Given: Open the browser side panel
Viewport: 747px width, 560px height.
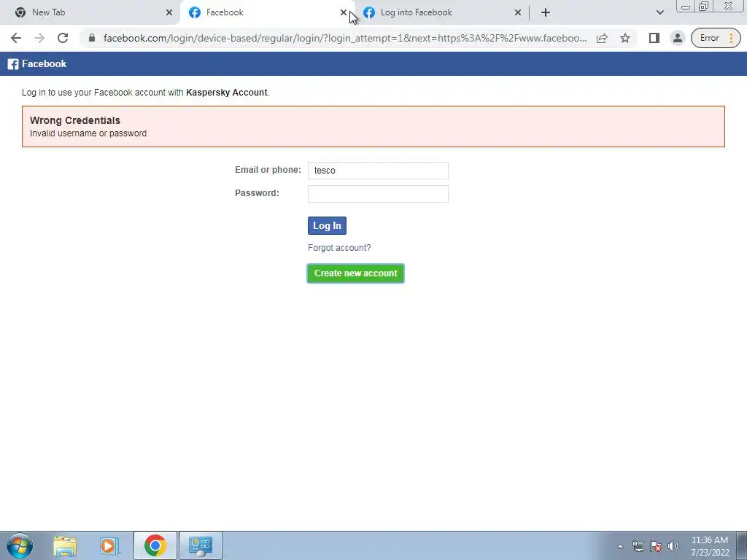Looking at the screenshot, I should click(654, 38).
